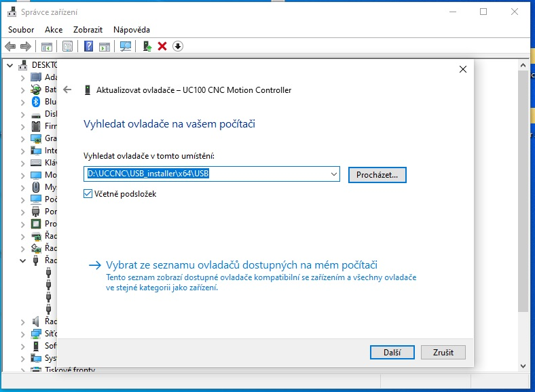Screen dimensions: 535x392
Task: Select the disk drives icon beside 'Disl'
Action: click(36, 115)
